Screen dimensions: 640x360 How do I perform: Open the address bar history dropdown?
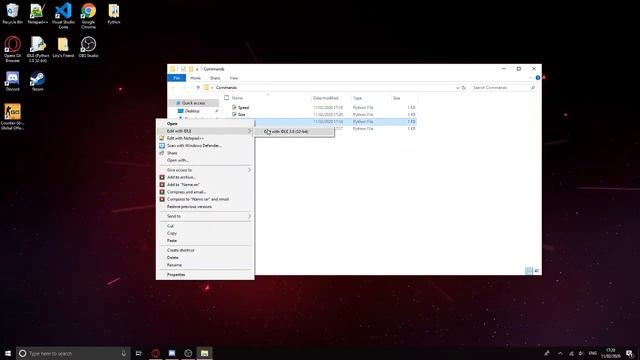[x=458, y=88]
